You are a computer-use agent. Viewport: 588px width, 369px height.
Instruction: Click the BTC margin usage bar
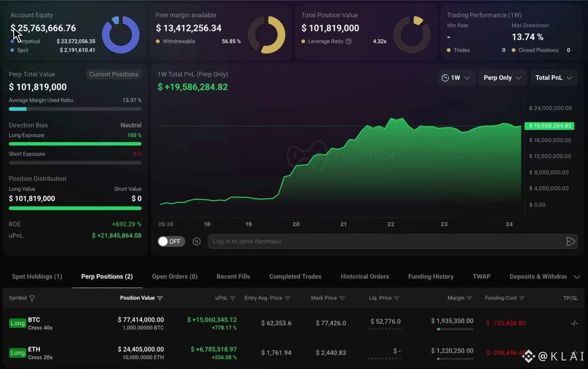coord(455,329)
